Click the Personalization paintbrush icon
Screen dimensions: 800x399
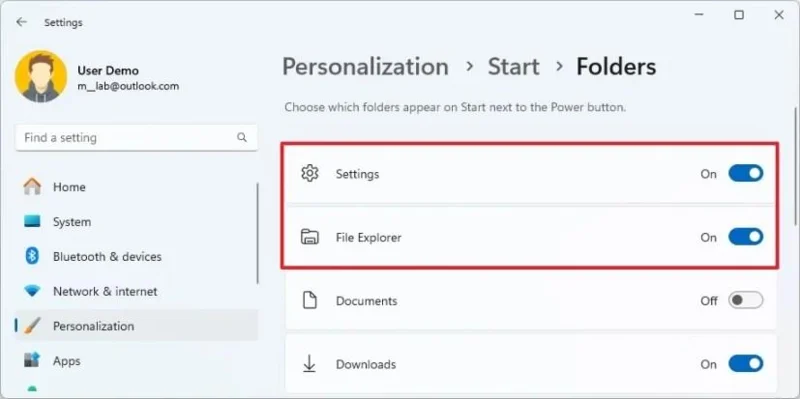click(32, 326)
